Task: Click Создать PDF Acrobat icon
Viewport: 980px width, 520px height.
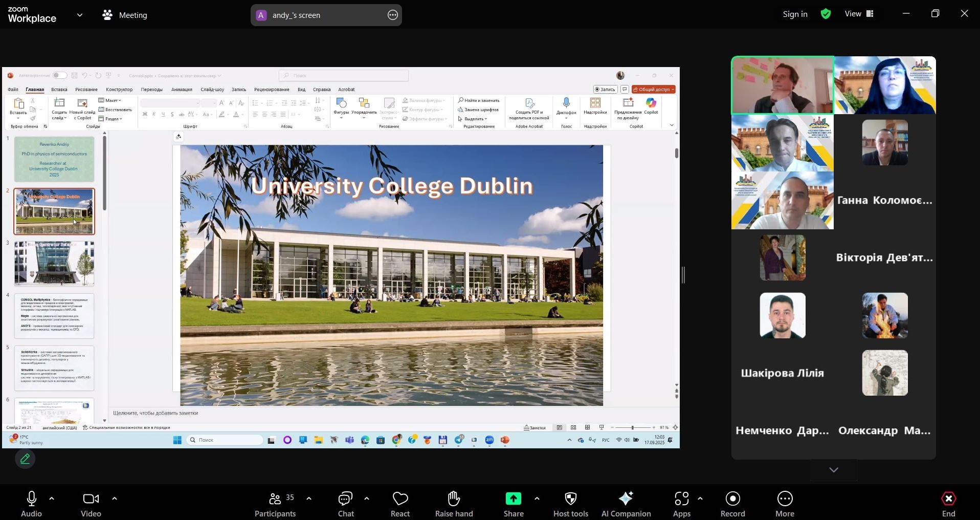Action: (x=529, y=109)
